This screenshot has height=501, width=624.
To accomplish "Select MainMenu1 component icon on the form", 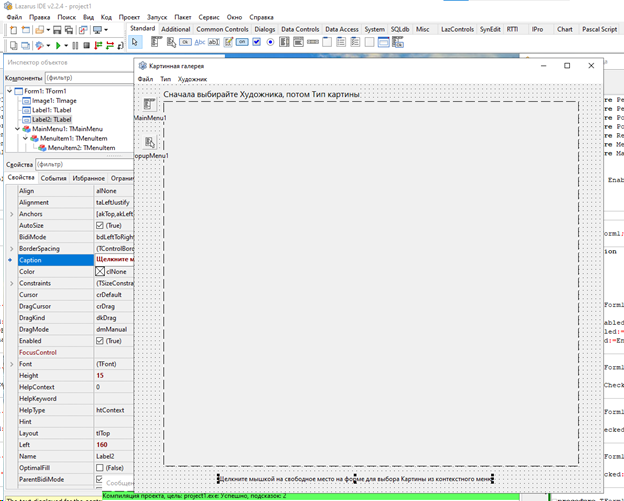I will (150, 104).
